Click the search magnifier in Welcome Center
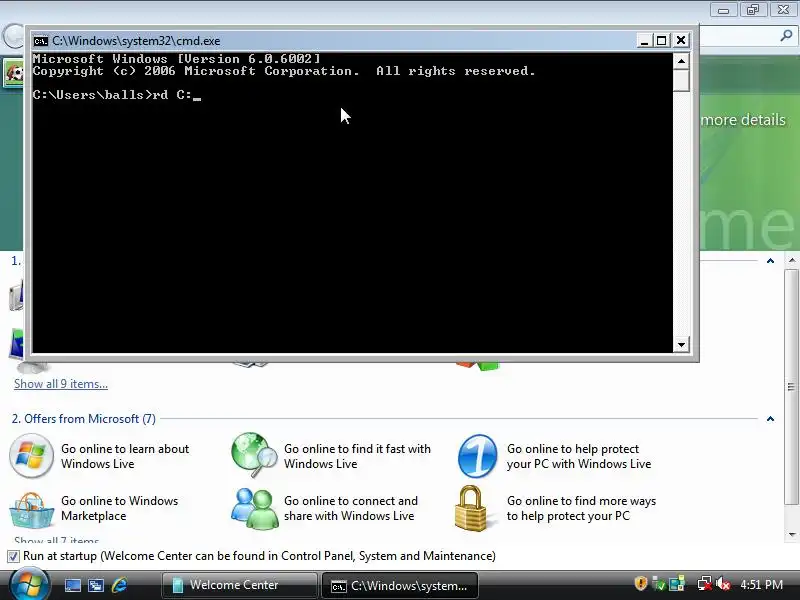This screenshot has height=600, width=800. [x=786, y=36]
